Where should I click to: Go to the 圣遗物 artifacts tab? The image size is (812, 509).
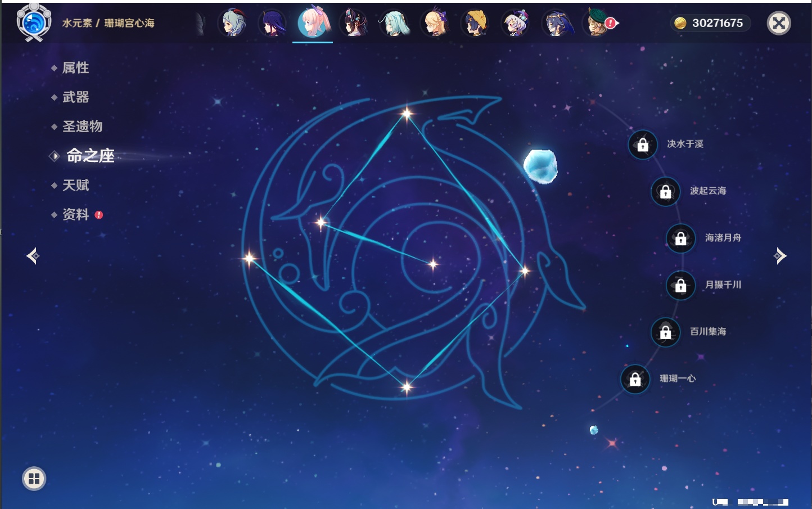[82, 127]
